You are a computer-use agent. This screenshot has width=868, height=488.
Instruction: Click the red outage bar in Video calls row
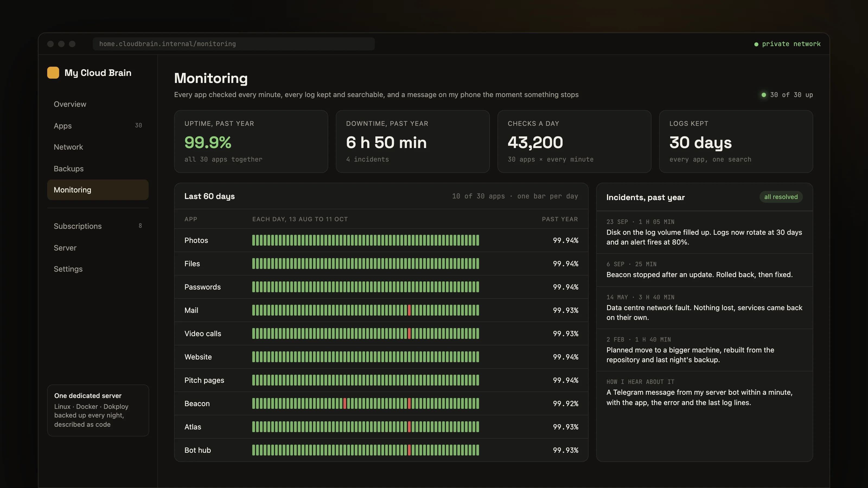point(409,333)
